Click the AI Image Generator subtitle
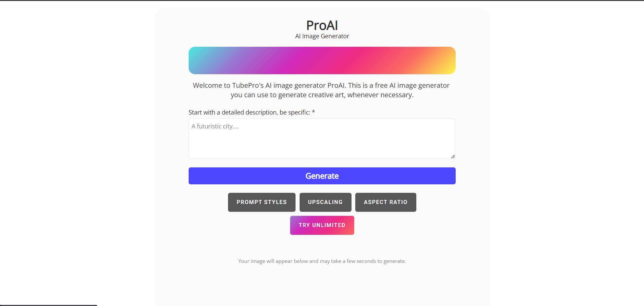This screenshot has width=644, height=306. (x=322, y=36)
